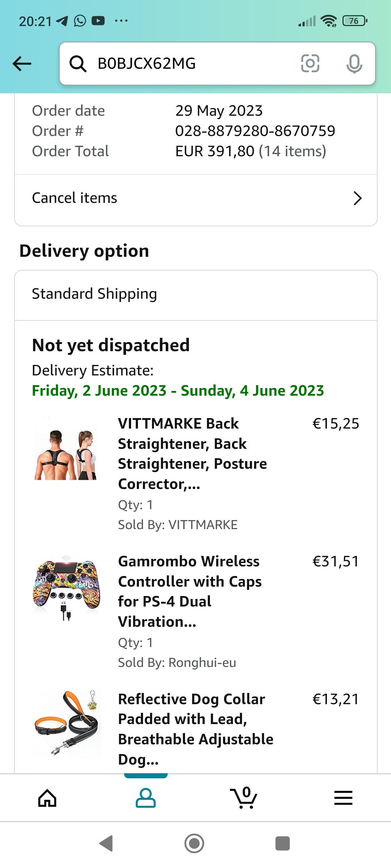Open the shopping cart
Image resolution: width=391 pixels, height=868 pixels.
coord(244,798)
